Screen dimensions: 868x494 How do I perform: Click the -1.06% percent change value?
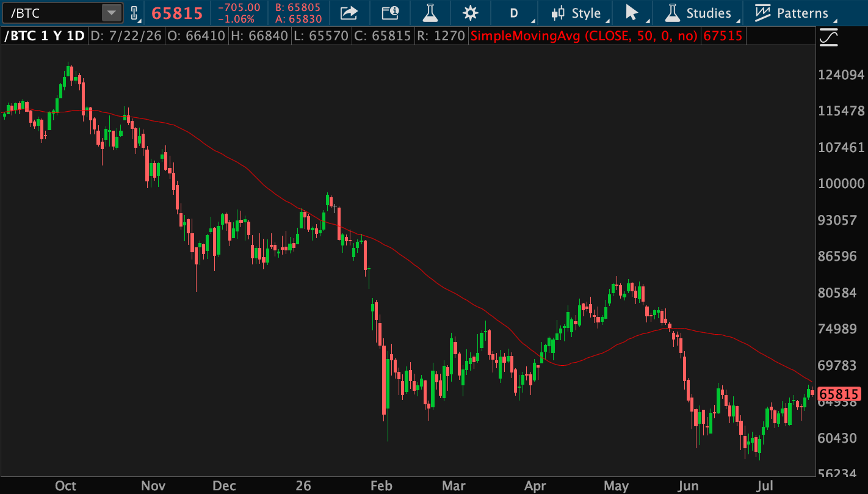[236, 19]
